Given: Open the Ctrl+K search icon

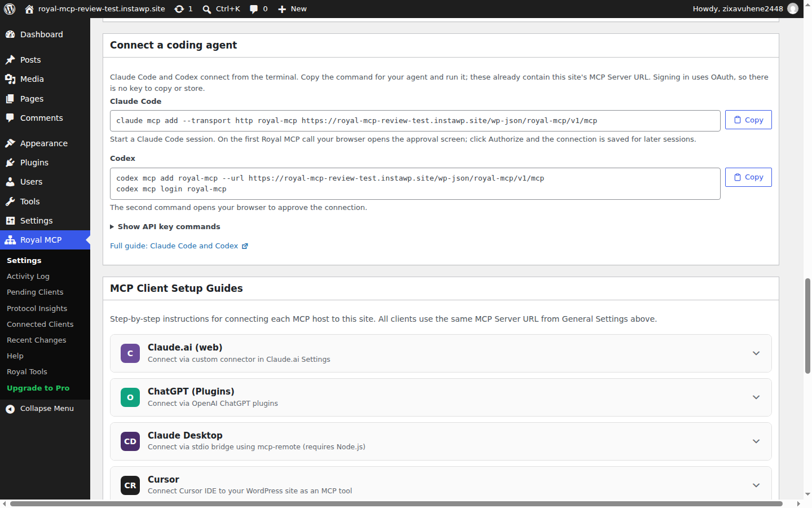Looking at the screenshot, I should (x=207, y=9).
